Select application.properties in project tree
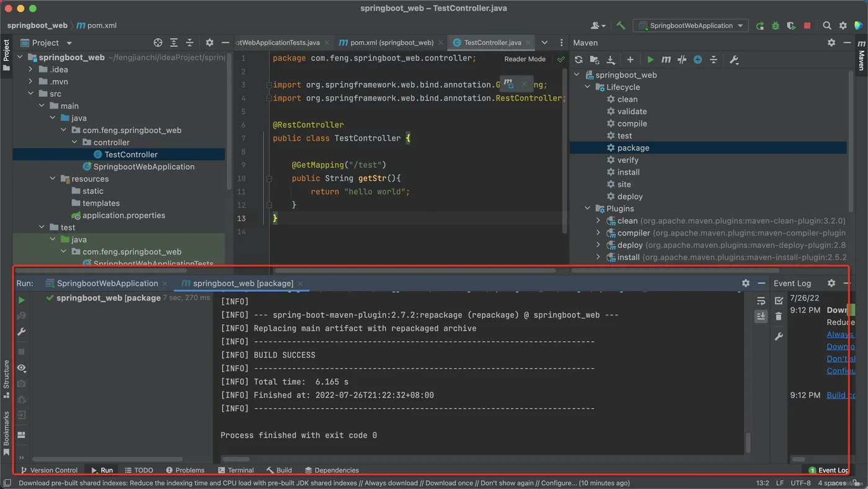Viewport: 868px width, 489px height. coord(123,215)
